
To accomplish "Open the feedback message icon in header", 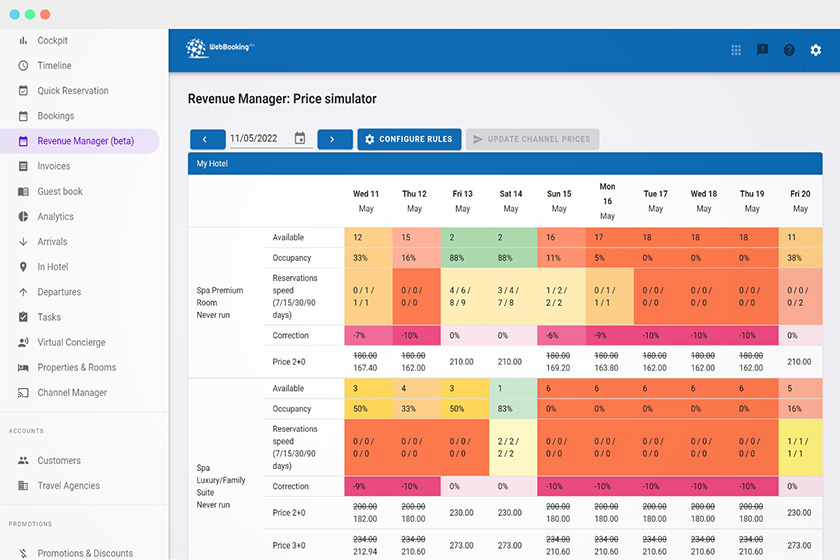I will click(x=762, y=50).
